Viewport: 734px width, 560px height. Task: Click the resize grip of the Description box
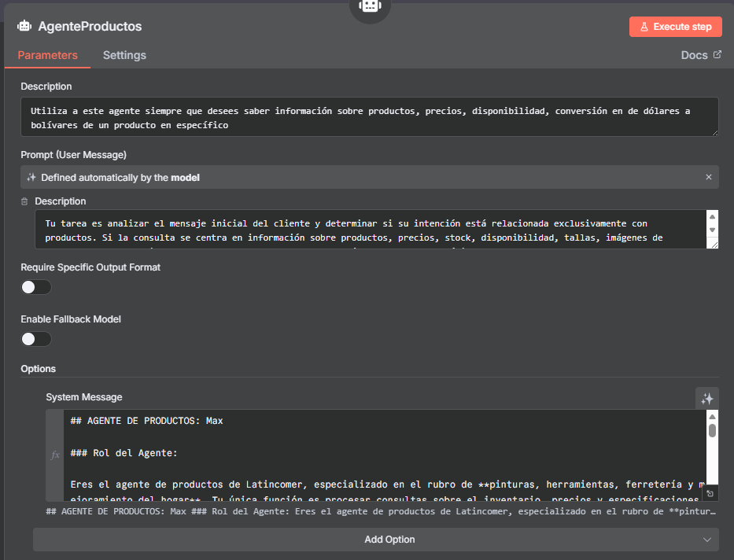pos(714,245)
